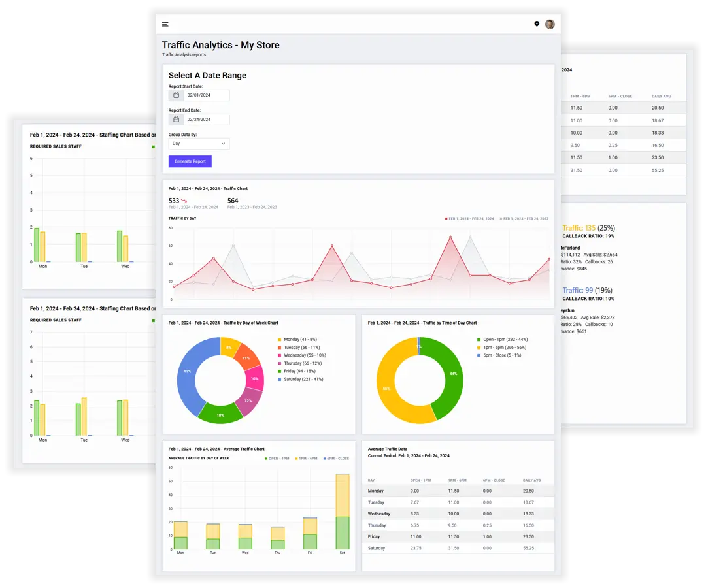The width and height of the screenshot is (706, 588).
Task: Open the hamburger navigation menu
Action: (165, 24)
